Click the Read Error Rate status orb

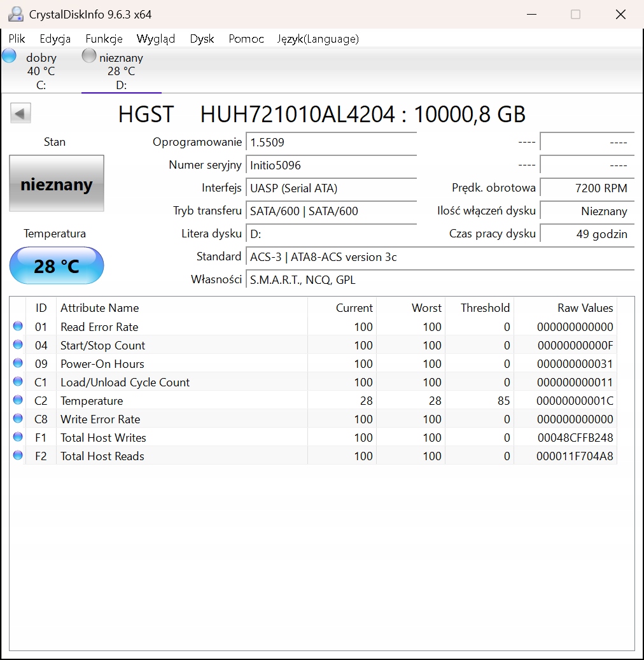tap(18, 326)
